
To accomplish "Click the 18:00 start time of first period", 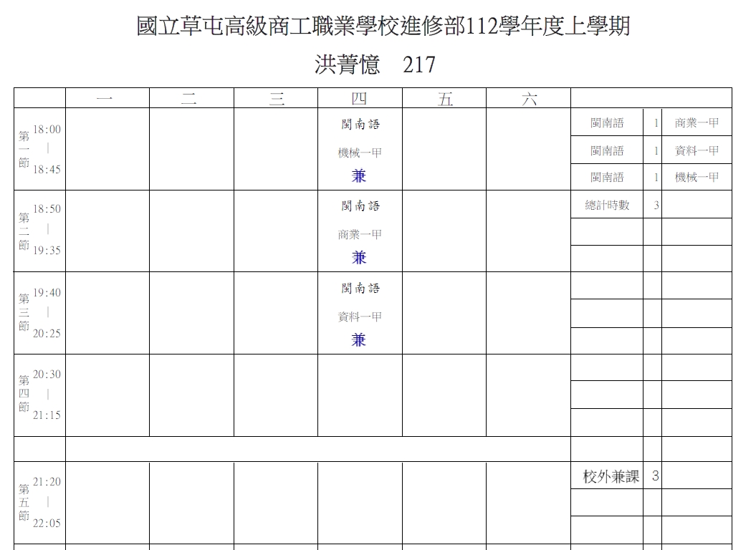I will [47, 129].
